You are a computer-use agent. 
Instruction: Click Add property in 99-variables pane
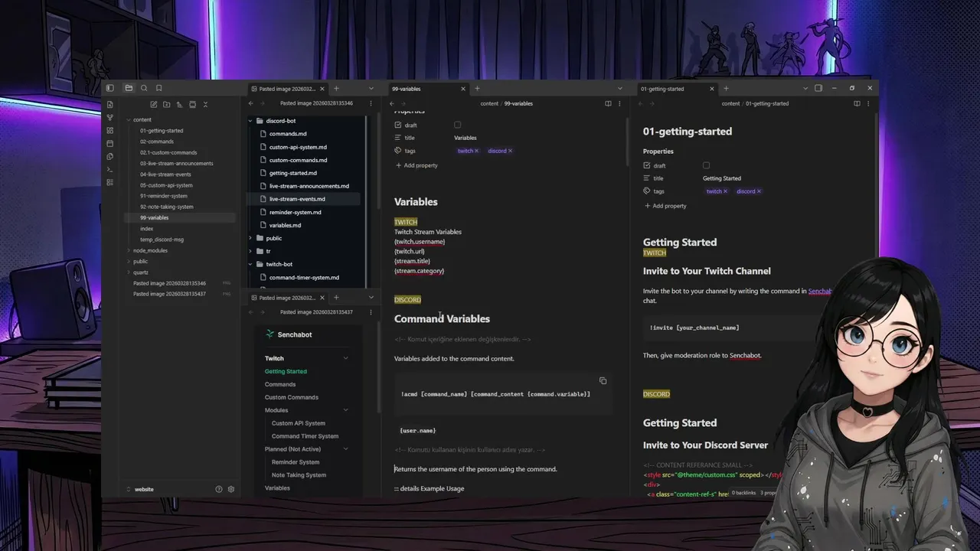point(416,165)
